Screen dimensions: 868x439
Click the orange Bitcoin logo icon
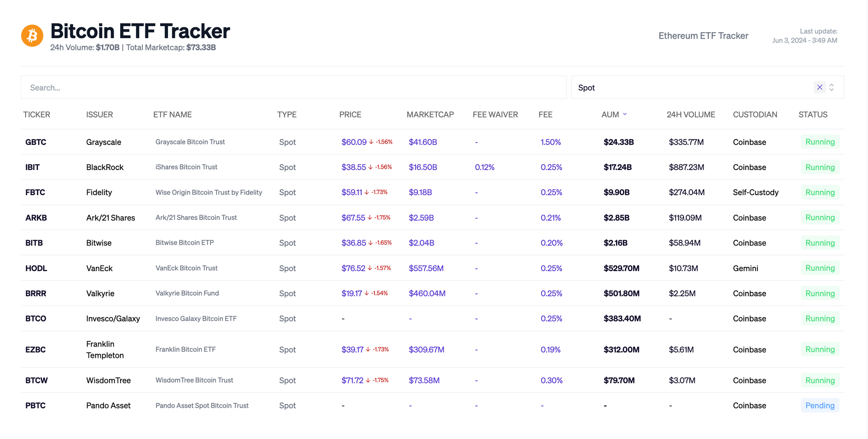pos(32,36)
